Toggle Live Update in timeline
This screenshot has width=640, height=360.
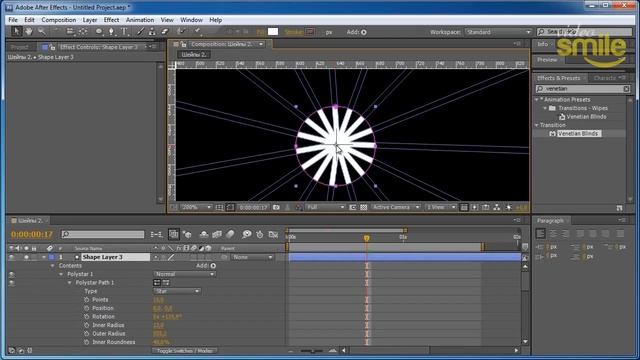(173, 234)
